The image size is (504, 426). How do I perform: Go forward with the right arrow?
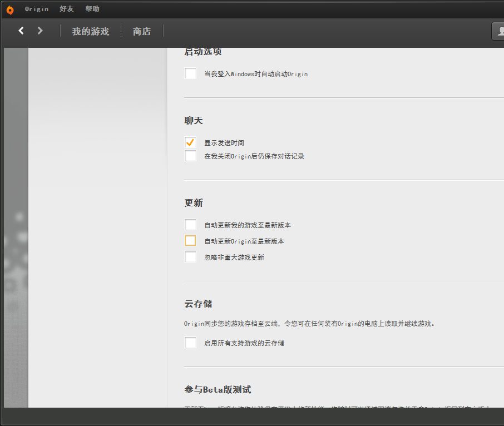click(x=40, y=31)
